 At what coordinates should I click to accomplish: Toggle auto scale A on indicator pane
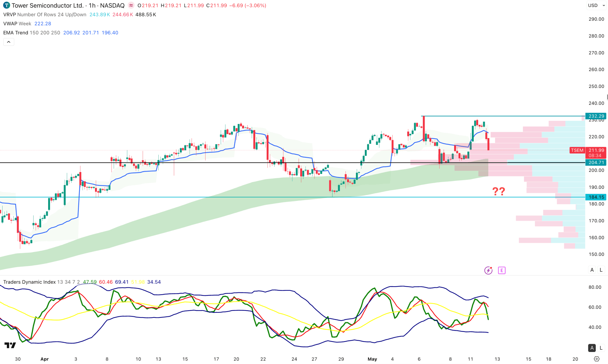point(592,348)
